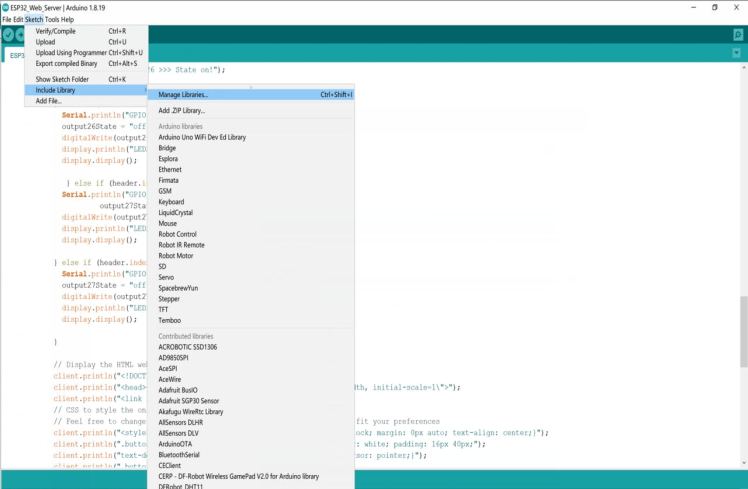
Task: Click the Verify checkmark toolbar icon
Action: (x=8, y=34)
